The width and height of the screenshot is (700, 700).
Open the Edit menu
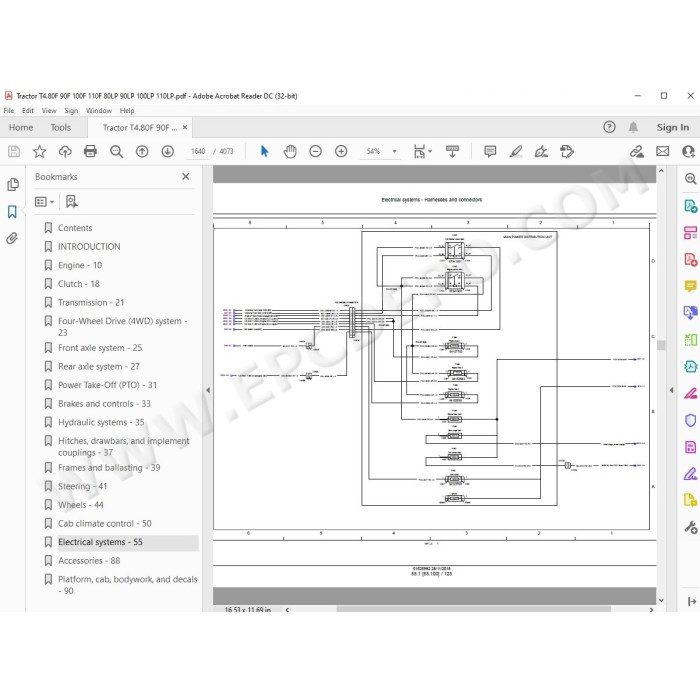point(28,111)
